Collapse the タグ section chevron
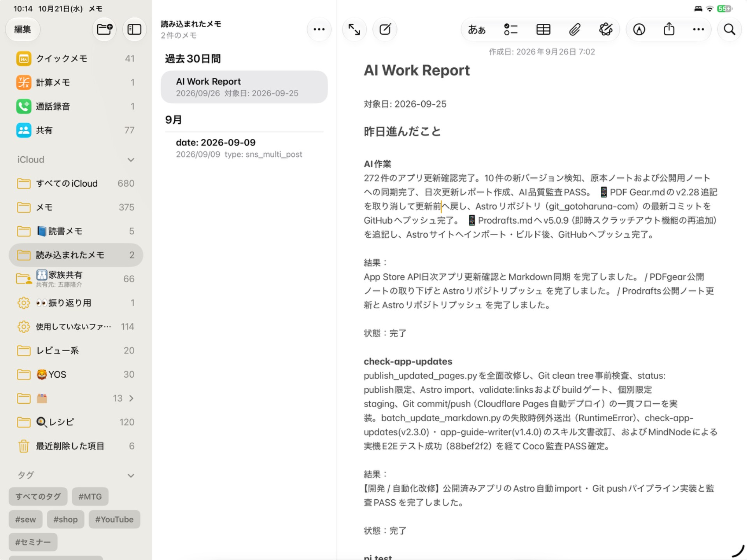This screenshot has height=560, width=747. pos(131,476)
